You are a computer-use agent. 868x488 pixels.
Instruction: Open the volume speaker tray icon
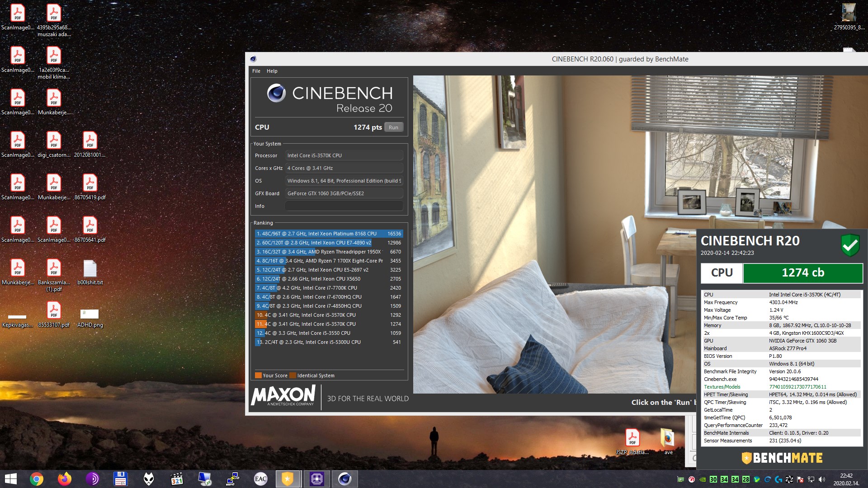[x=822, y=479]
